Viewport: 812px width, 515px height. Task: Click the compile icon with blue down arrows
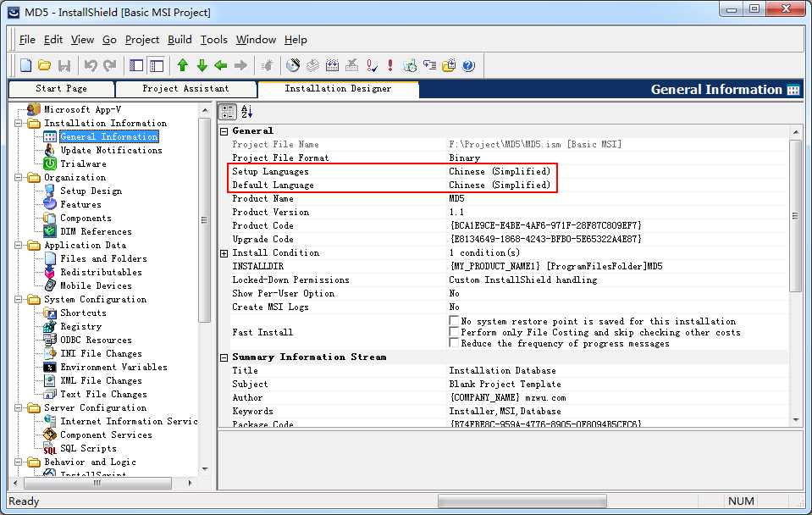[333, 65]
